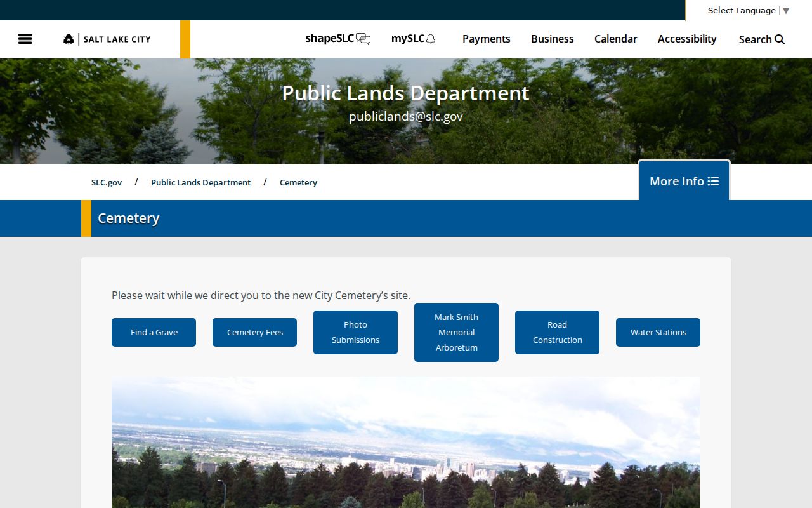Open the Cemetery Fees button

[x=254, y=332]
